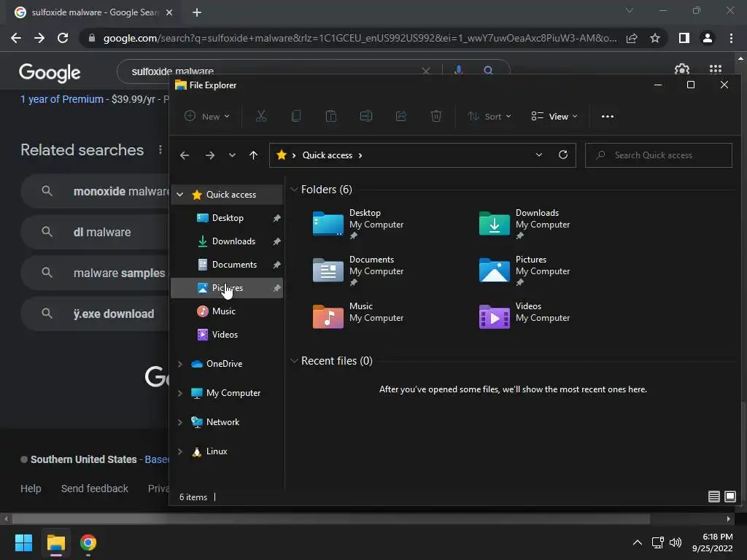Switch to details view layout in status bar
Screen dimensions: 747x560
[713, 497]
